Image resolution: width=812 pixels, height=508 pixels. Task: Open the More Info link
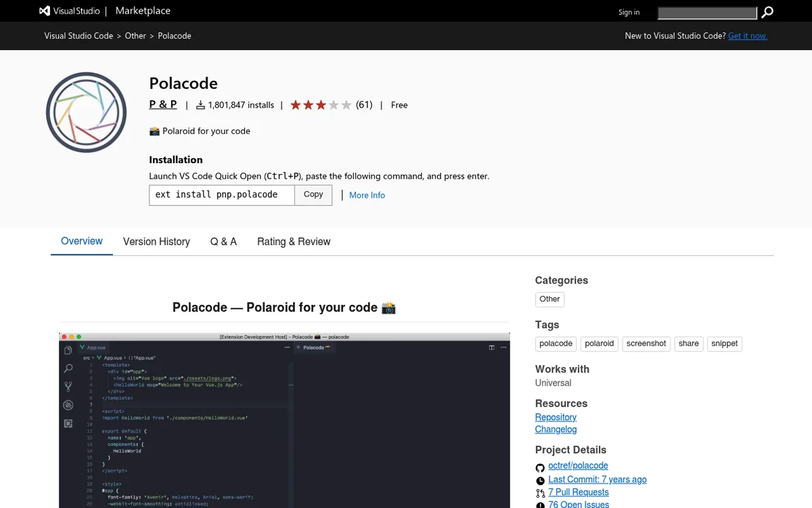coord(367,195)
